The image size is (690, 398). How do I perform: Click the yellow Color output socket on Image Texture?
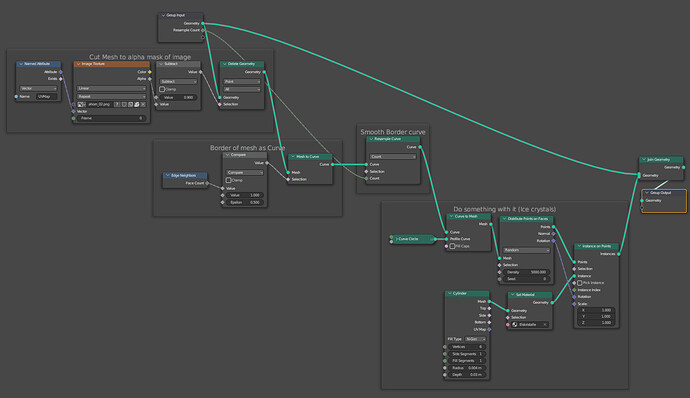click(x=150, y=72)
